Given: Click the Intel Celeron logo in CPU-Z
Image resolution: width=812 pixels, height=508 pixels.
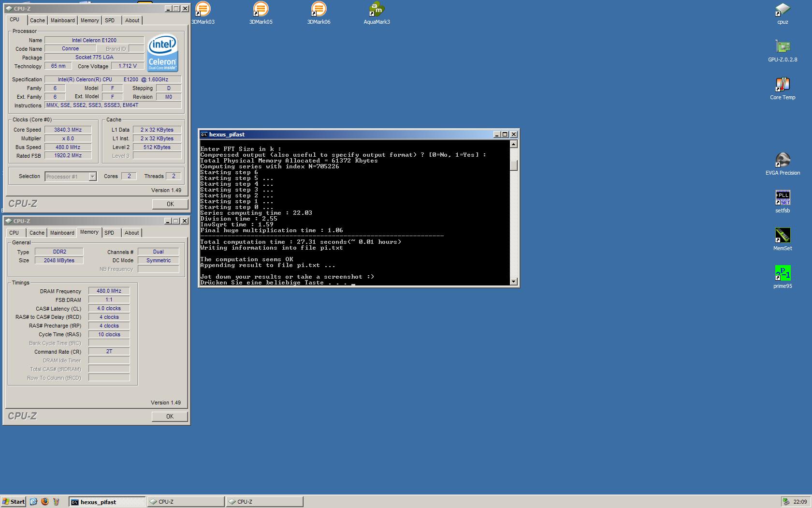Looking at the screenshot, I should click(x=162, y=53).
